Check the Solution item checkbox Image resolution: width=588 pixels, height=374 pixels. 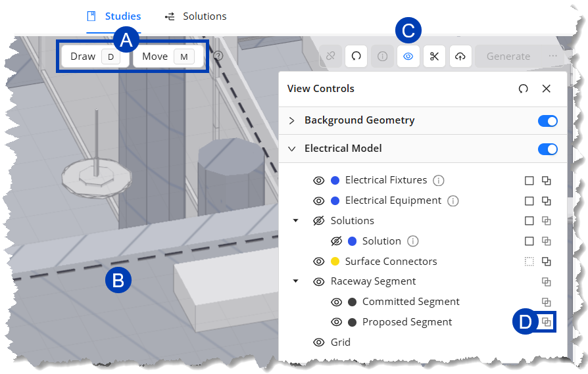click(x=529, y=241)
